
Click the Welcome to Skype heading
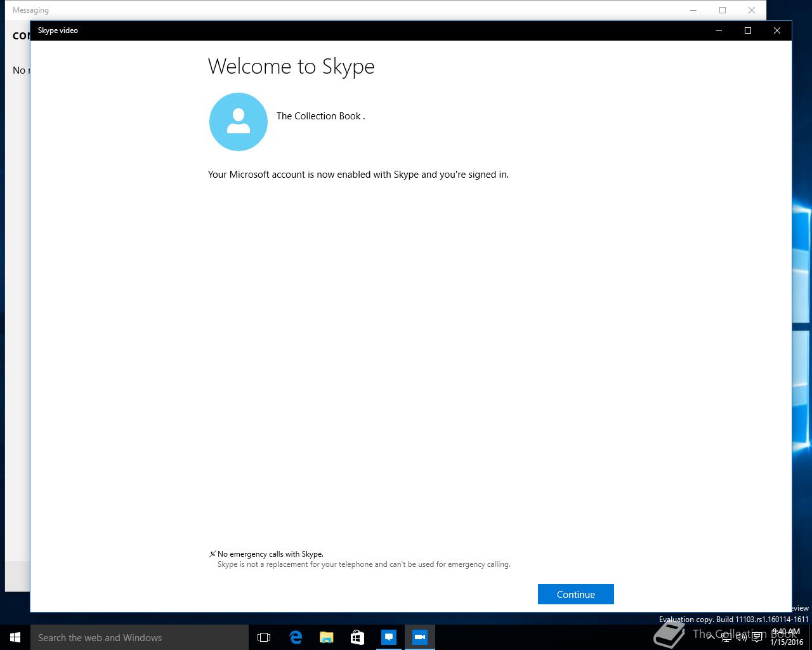pyautogui.click(x=291, y=67)
